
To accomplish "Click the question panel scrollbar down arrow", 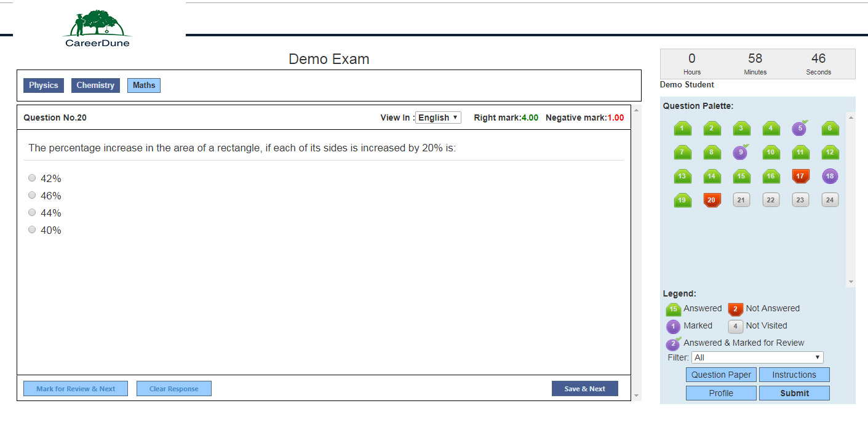I will (637, 396).
